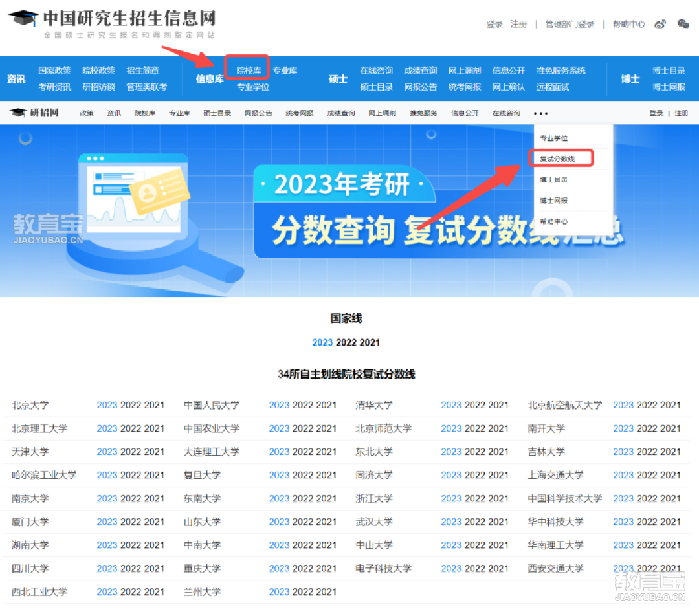Choose 复试分数线 from the dropdown menu
This screenshot has height=616, width=699.
[557, 159]
